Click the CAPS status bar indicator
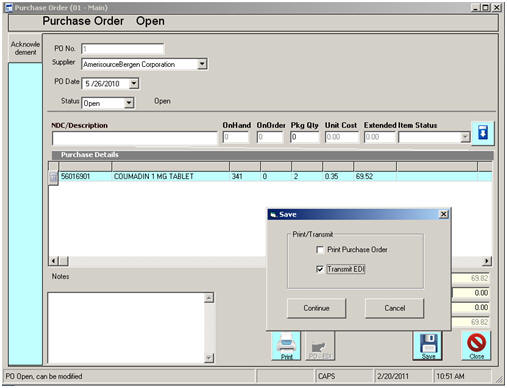This screenshot has height=388, width=507. pyautogui.click(x=344, y=376)
